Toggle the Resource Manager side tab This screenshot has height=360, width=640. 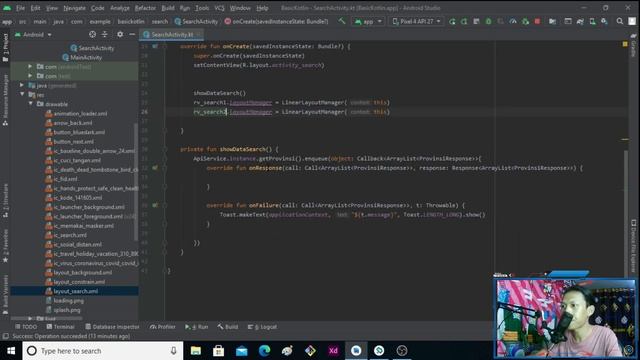[5, 100]
